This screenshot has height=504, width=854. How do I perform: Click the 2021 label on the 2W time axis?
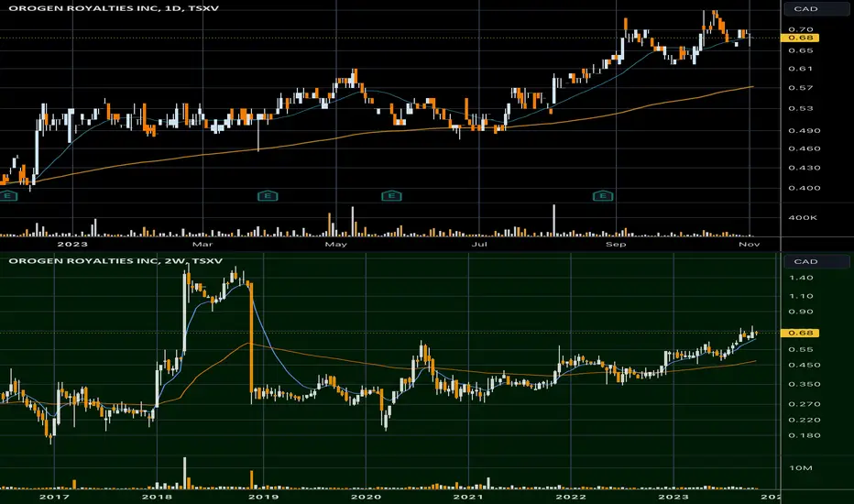click(468, 497)
